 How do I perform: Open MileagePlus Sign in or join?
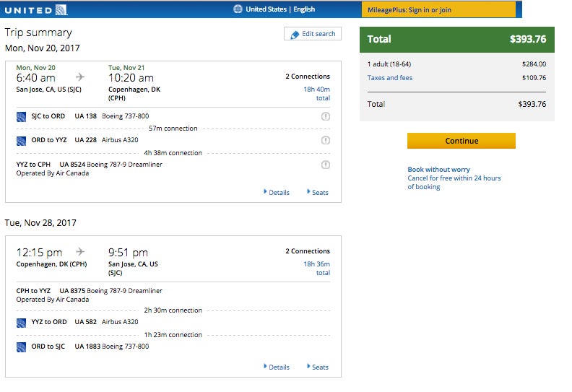click(438, 10)
